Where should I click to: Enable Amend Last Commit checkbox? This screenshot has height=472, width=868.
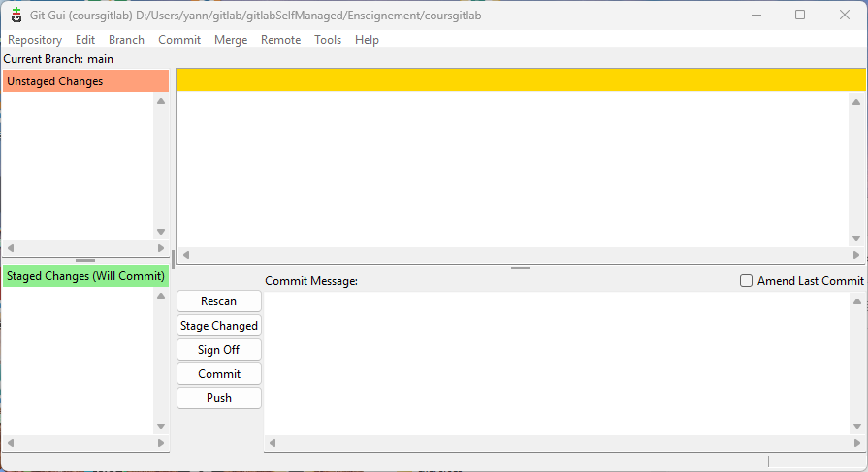tap(746, 280)
